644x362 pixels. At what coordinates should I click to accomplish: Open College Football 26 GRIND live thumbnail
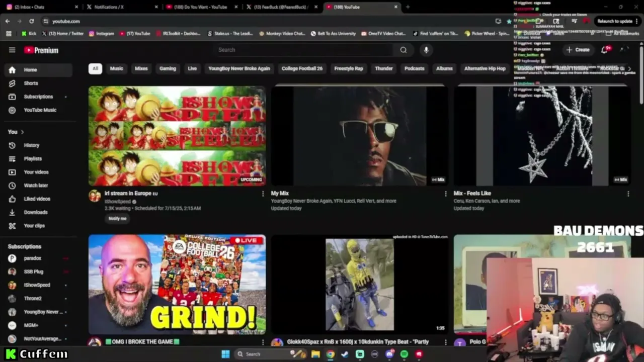coord(177,284)
